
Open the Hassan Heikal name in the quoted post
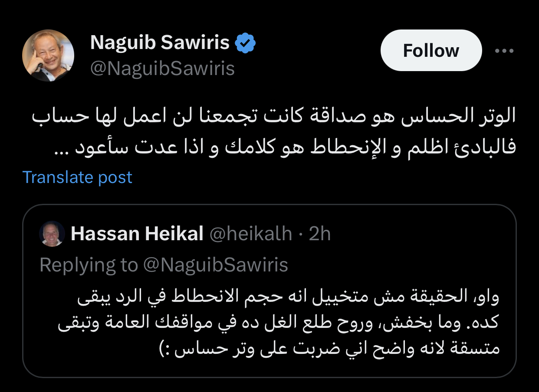coord(137,234)
